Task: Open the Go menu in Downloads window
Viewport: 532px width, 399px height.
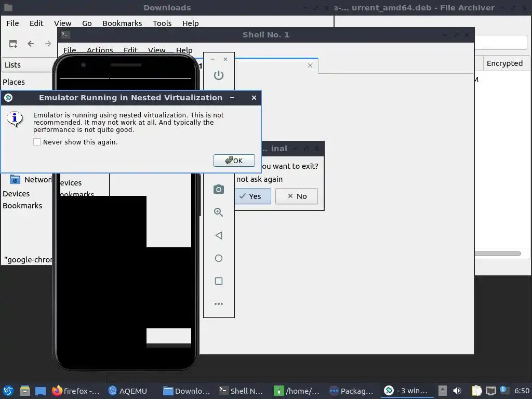Action: [87, 23]
